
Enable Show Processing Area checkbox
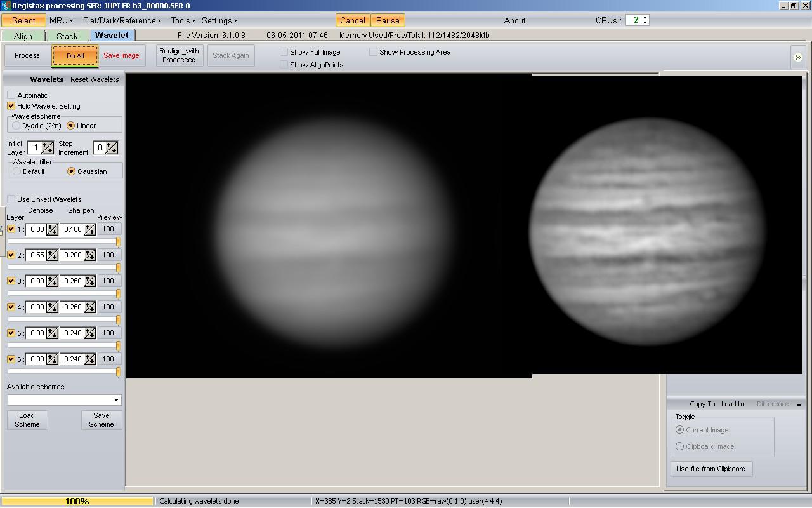(x=374, y=52)
